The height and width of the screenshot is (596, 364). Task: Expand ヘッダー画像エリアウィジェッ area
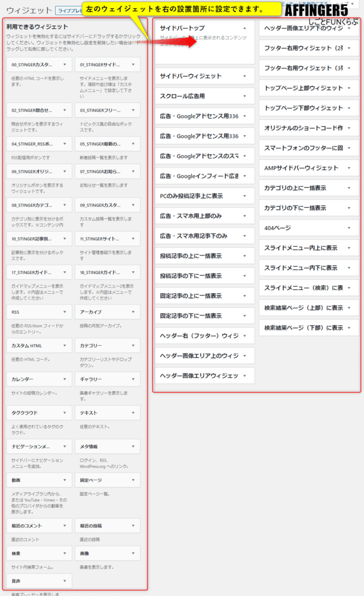245,375
